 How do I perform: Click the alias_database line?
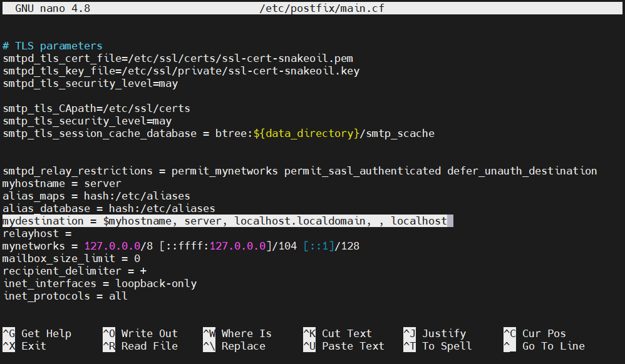coord(109,208)
